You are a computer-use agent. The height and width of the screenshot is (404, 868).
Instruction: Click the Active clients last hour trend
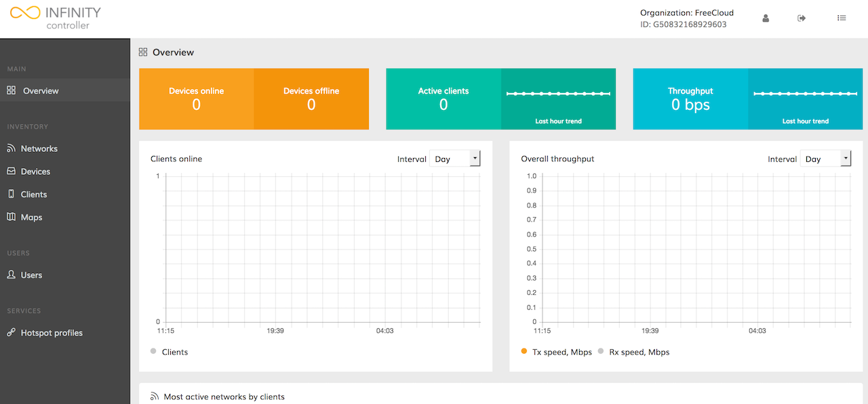(558, 99)
